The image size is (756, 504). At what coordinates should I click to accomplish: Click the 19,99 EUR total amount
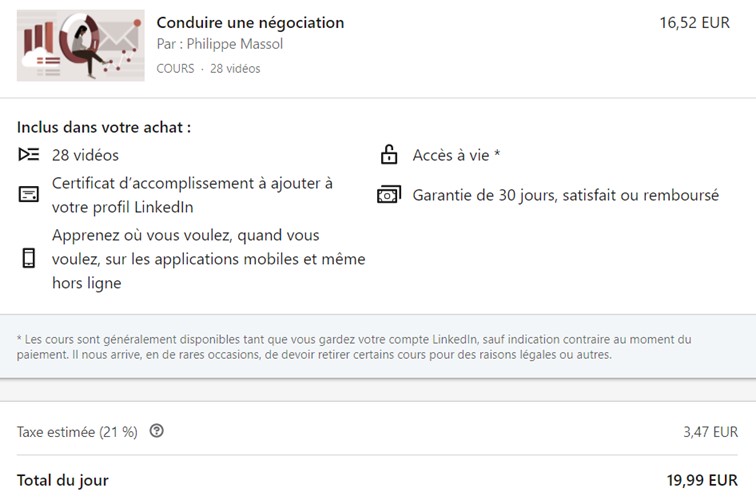[702, 480]
